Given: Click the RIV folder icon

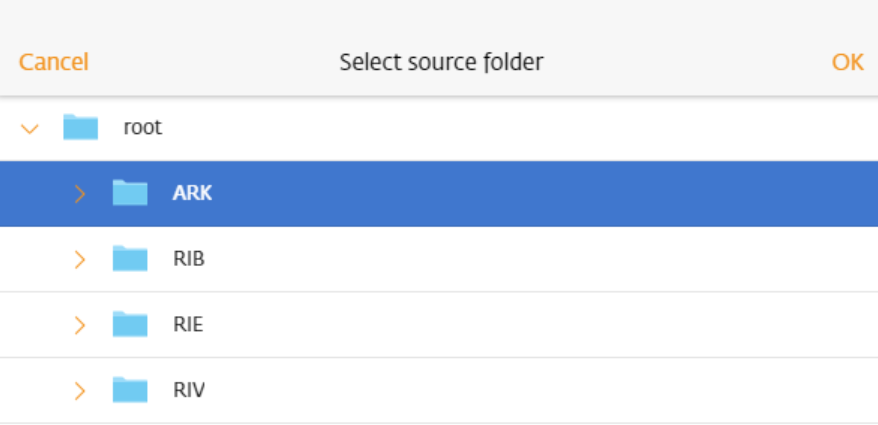Looking at the screenshot, I should coord(130,389).
